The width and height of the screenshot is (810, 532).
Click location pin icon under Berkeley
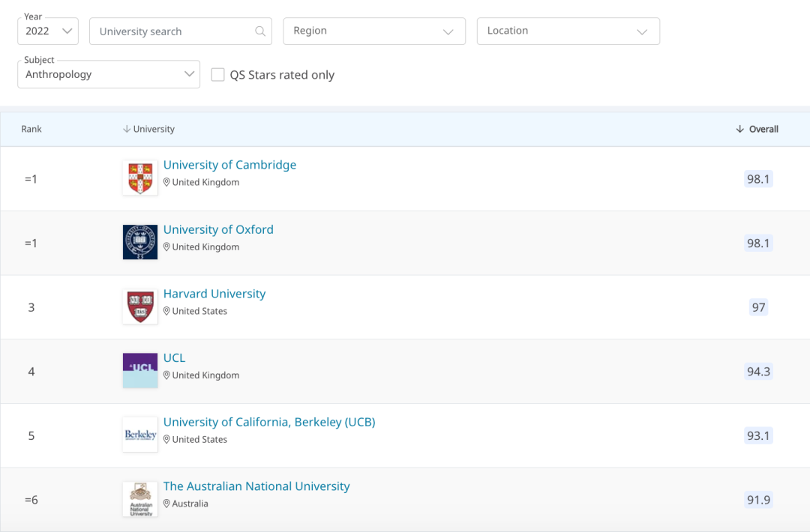[x=166, y=439]
